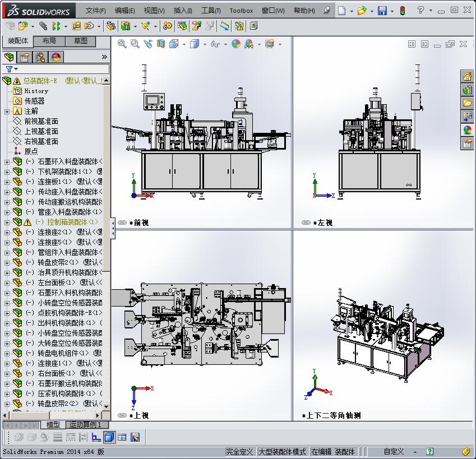Viewport: 476px width, 459px height.
Task: Open the SolidWorks Resources home icon
Action: tap(467, 76)
